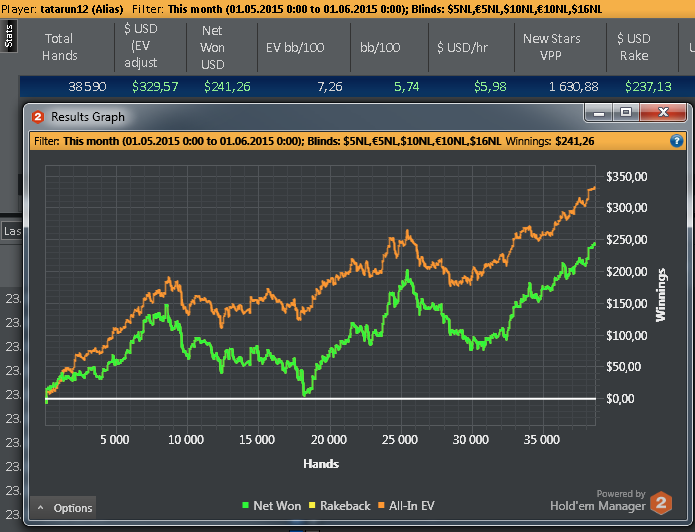The width and height of the screenshot is (695, 532).
Task: Open the vertical Stats tab
Action: click(8, 36)
